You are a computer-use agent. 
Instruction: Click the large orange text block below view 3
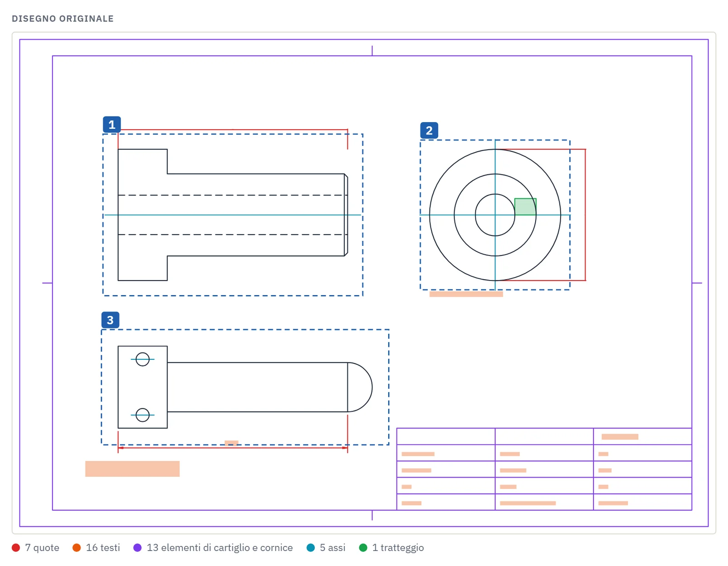click(x=132, y=469)
